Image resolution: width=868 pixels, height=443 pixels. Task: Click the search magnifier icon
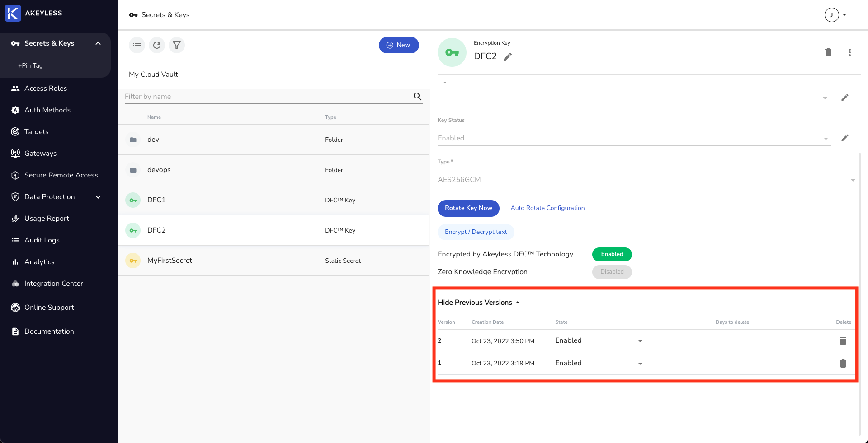417,96
